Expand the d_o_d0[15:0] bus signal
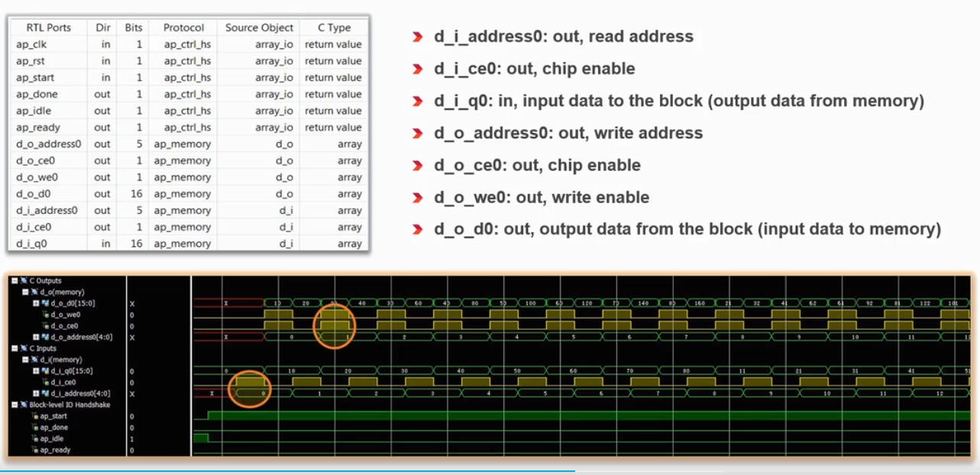The width and height of the screenshot is (980, 475). 35,303
